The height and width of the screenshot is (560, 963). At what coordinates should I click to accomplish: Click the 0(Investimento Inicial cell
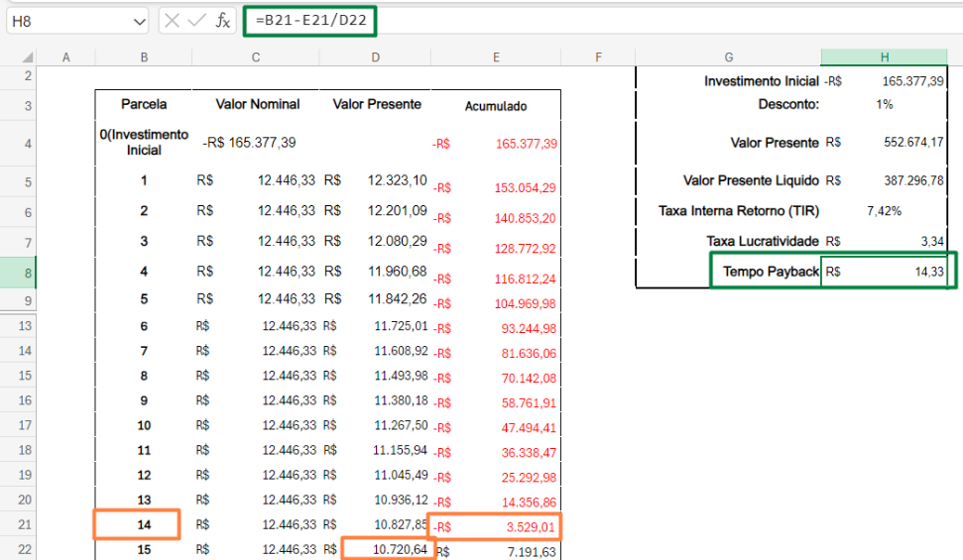tap(144, 143)
